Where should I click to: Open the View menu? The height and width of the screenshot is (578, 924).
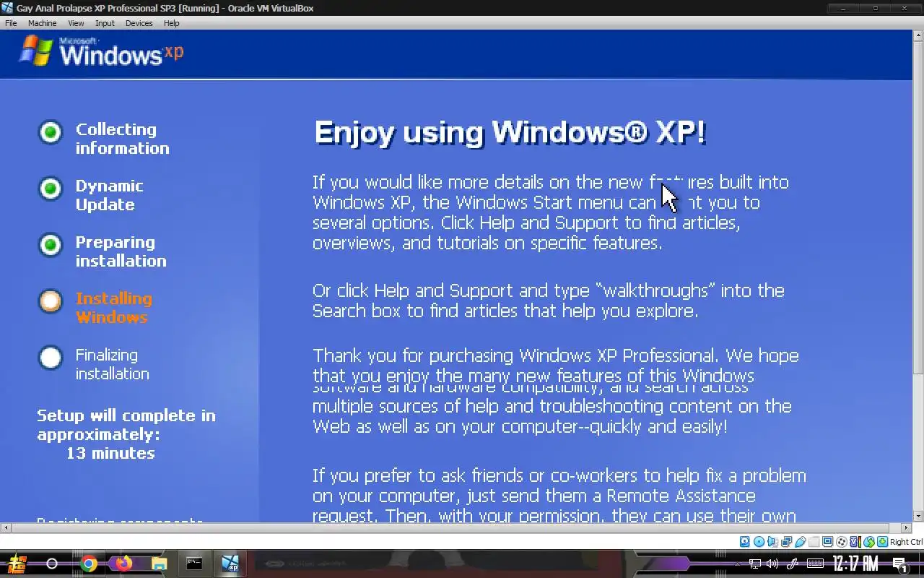coord(76,23)
